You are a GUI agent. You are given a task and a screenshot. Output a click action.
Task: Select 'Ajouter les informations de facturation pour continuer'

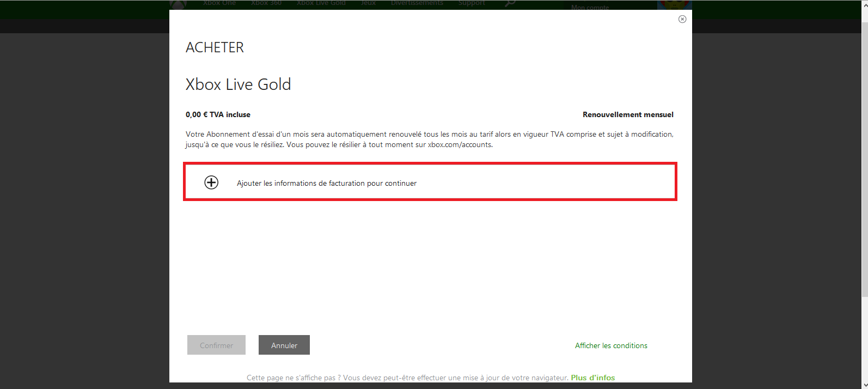(430, 181)
